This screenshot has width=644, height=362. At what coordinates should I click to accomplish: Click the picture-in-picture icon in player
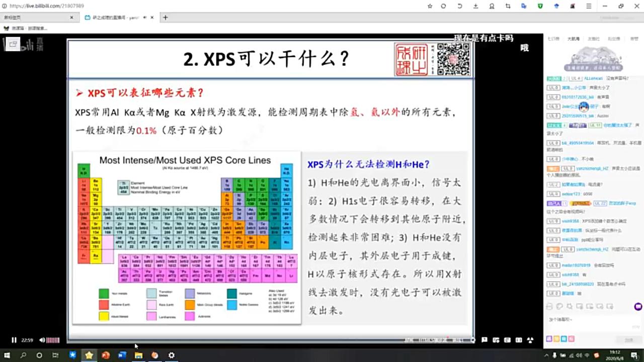click(507, 340)
